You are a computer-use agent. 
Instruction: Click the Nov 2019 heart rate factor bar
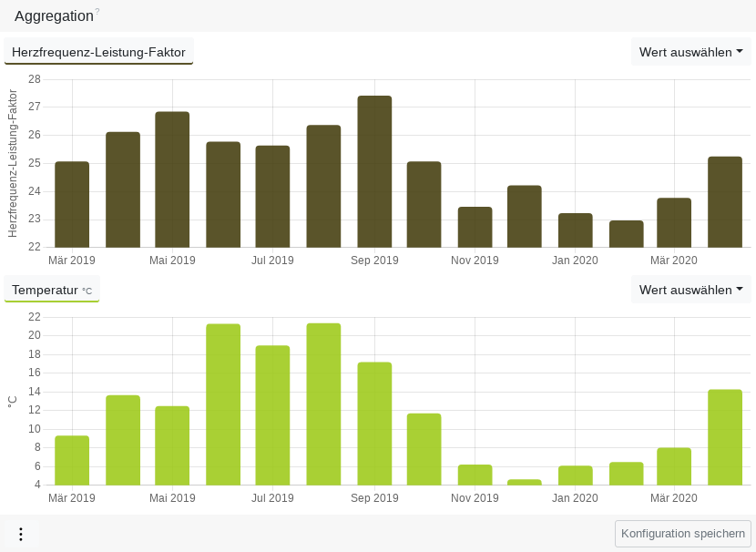click(475, 227)
